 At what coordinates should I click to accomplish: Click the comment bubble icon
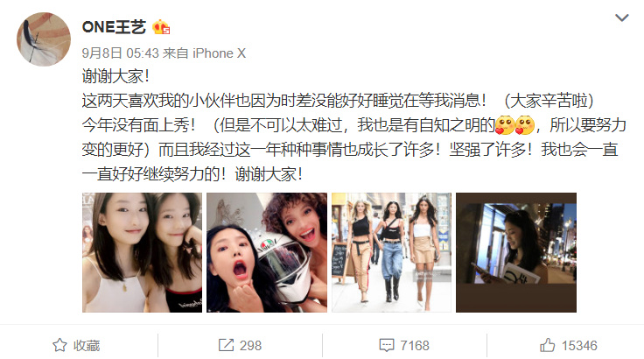coord(387,345)
